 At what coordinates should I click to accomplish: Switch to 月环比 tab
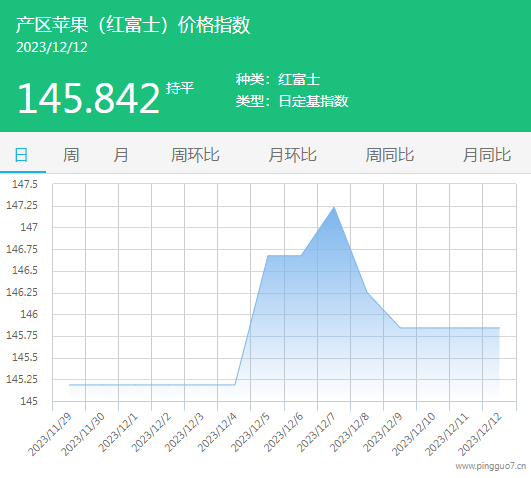click(x=293, y=155)
